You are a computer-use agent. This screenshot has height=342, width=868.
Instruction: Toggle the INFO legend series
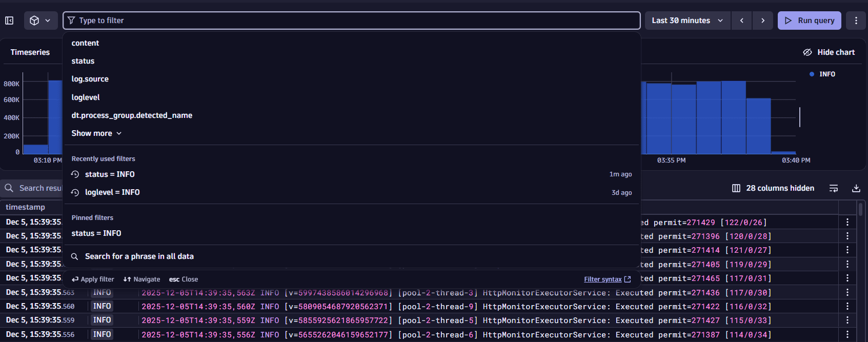pos(822,74)
